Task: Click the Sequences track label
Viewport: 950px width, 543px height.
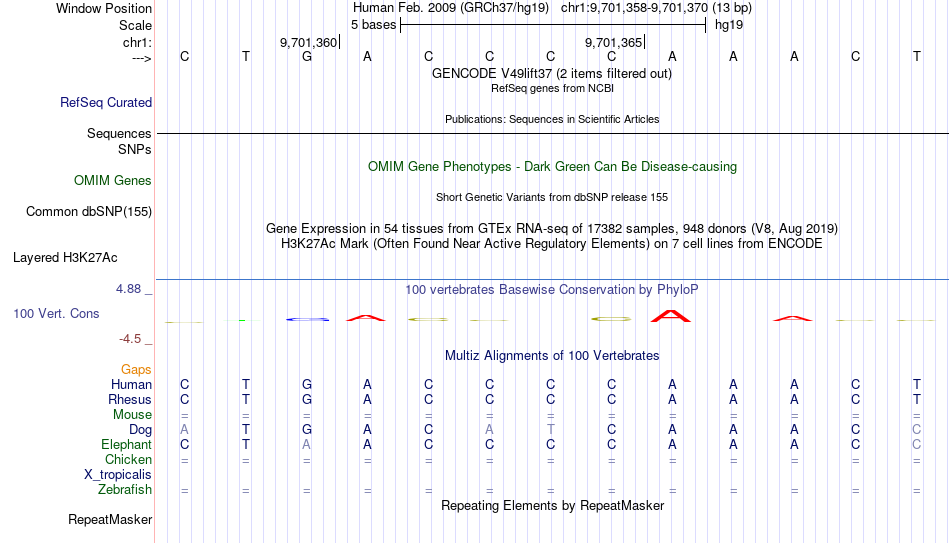Action: [x=119, y=133]
